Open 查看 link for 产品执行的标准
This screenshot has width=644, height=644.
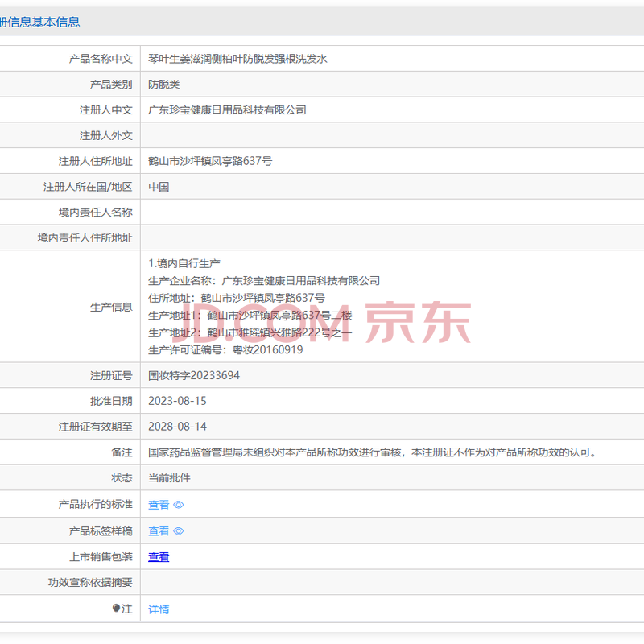point(159,505)
